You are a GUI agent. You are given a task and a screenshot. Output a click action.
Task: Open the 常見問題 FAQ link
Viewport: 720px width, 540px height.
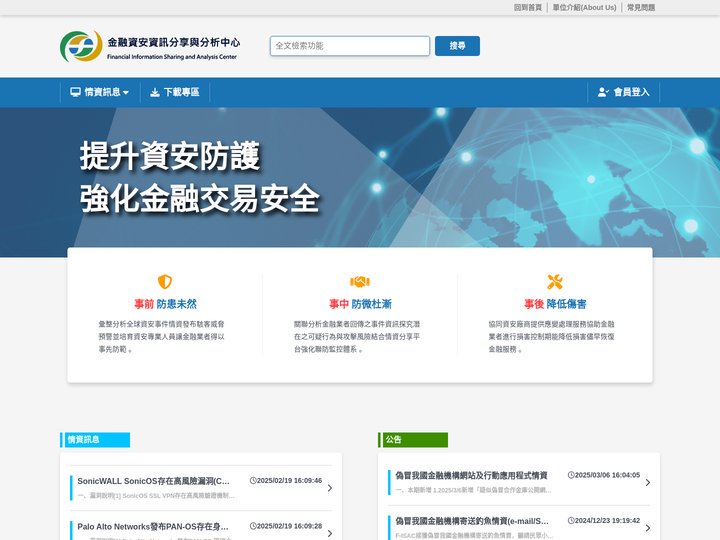(x=641, y=7)
